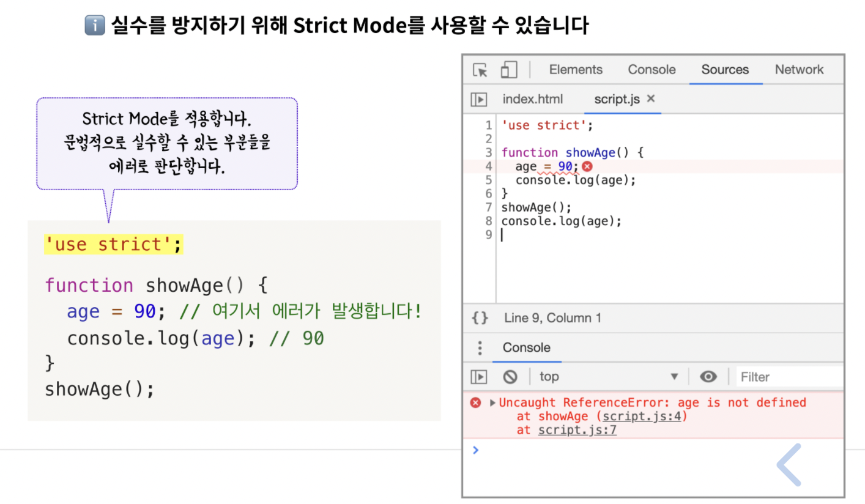
Task: Click the blue left arrow chevron
Action: click(x=789, y=465)
